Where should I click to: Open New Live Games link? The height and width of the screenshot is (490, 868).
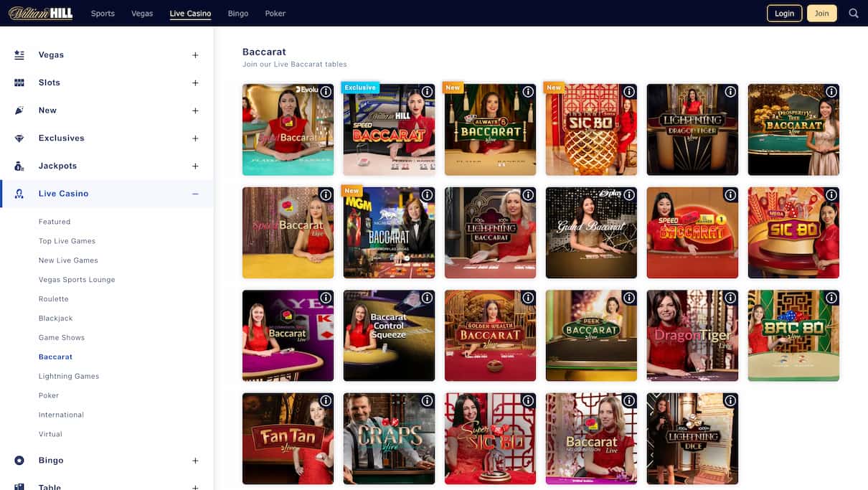[68, 260]
